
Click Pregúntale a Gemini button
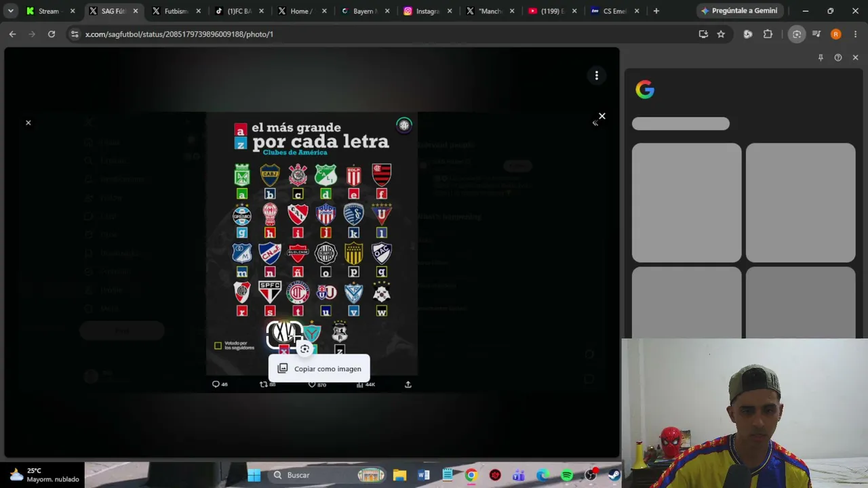click(x=739, y=11)
